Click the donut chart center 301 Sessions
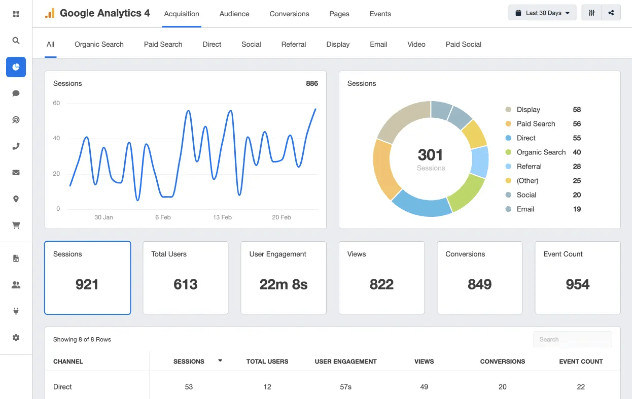The width and height of the screenshot is (632, 399). click(430, 159)
